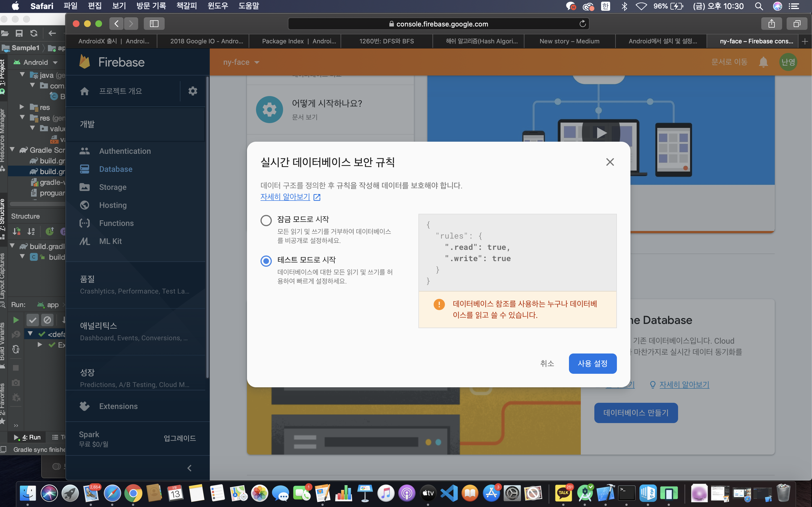
Task: Expand the ny-face project dropdown
Action: pyautogui.click(x=242, y=62)
